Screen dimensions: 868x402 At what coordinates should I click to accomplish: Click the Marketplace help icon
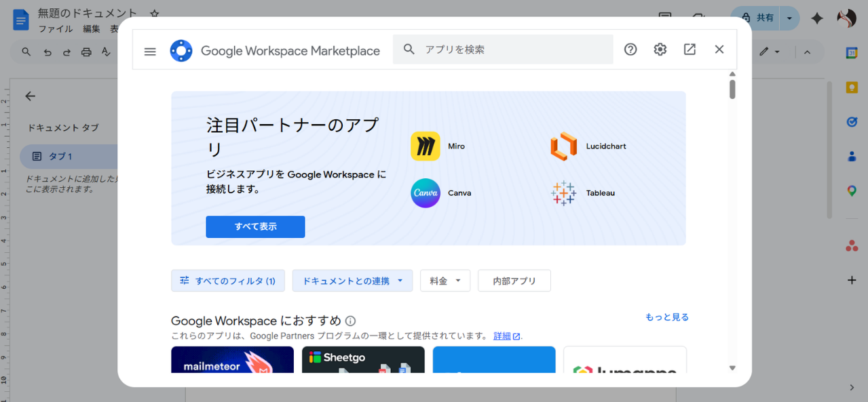[x=630, y=49]
